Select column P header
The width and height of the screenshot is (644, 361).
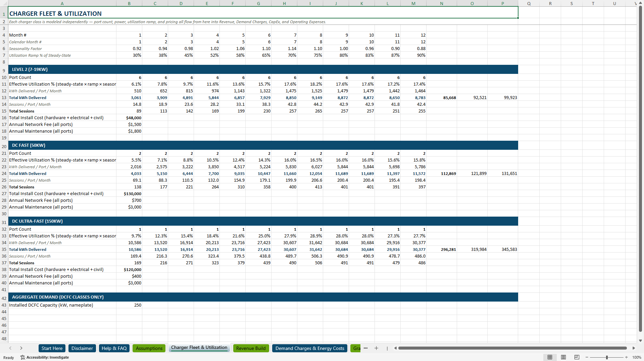(503, 3)
